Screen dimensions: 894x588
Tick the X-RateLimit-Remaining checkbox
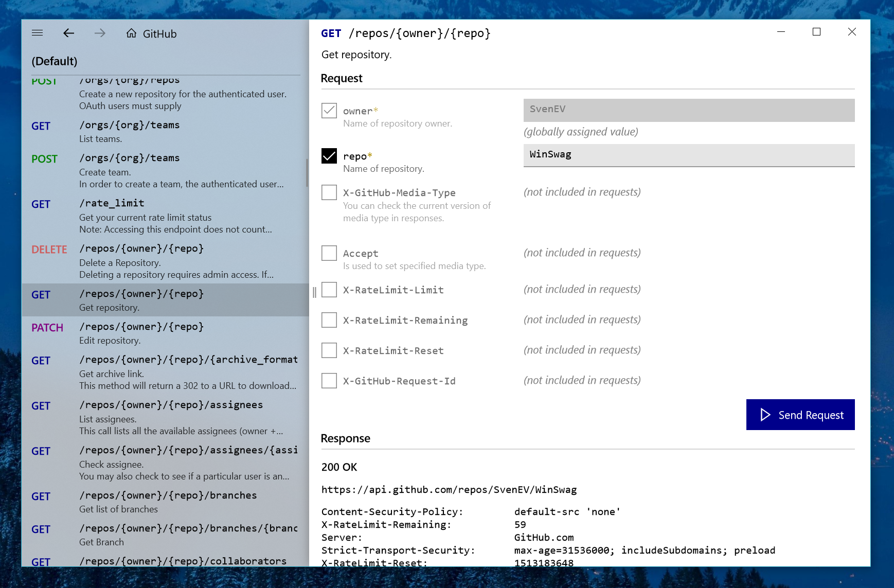point(329,320)
